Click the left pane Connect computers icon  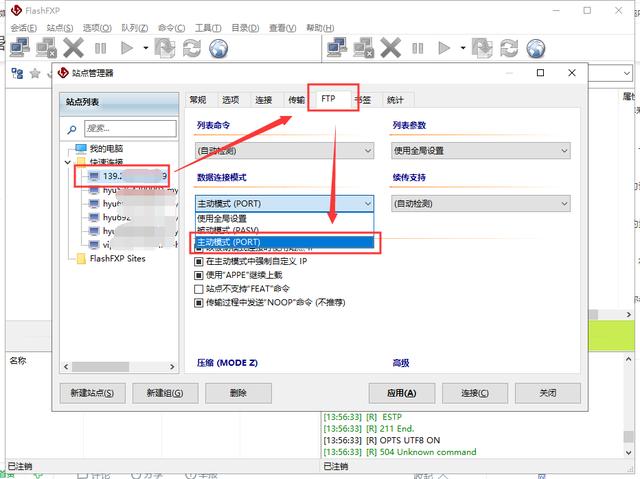19,48
